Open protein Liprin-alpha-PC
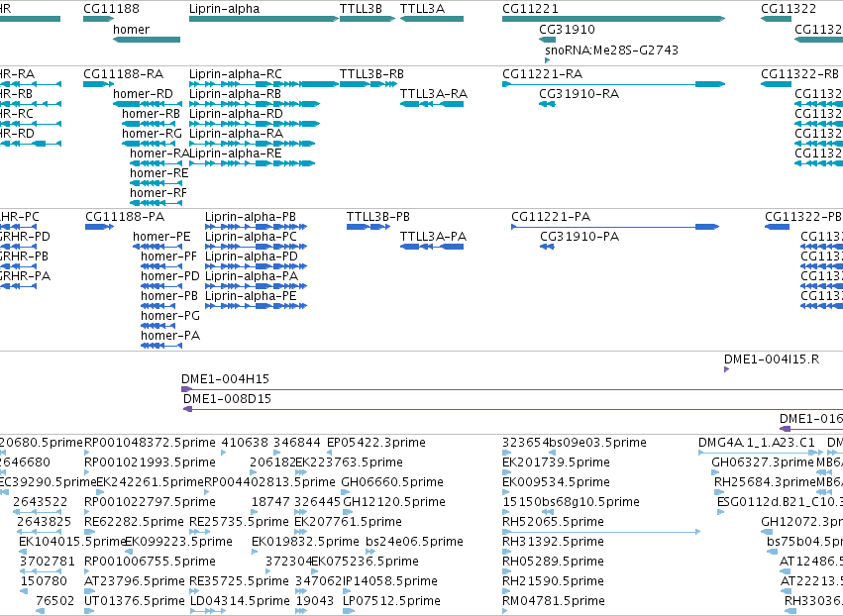Viewport: 843px width, 616px height. 256,247
